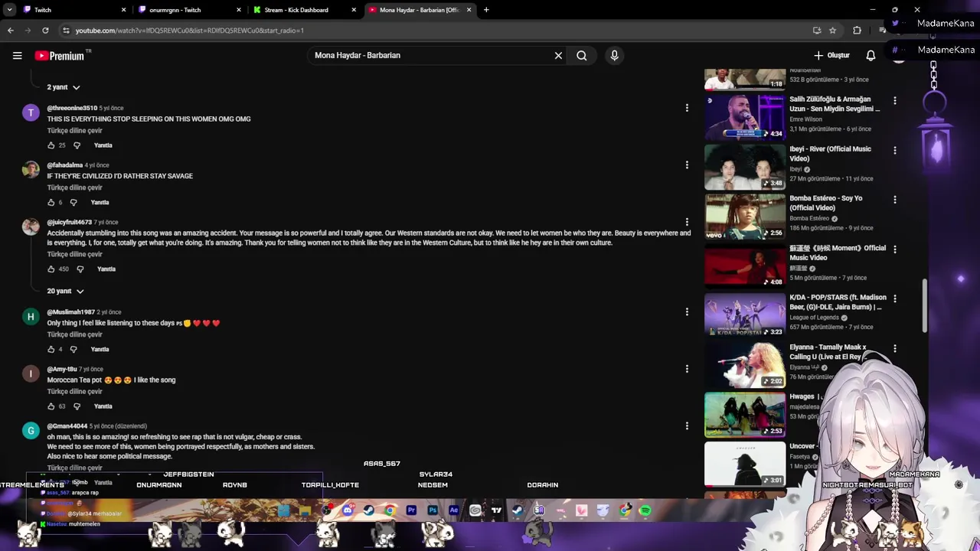Launch Adobe Photoshop from the taskbar
Image resolution: width=980 pixels, height=551 pixels.
(x=433, y=510)
